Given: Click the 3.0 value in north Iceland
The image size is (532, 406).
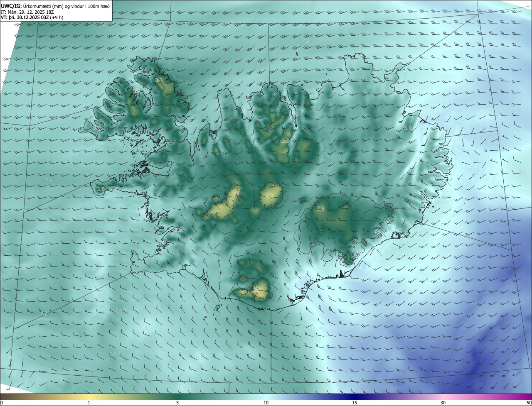Looking at the screenshot, I should [285, 141].
